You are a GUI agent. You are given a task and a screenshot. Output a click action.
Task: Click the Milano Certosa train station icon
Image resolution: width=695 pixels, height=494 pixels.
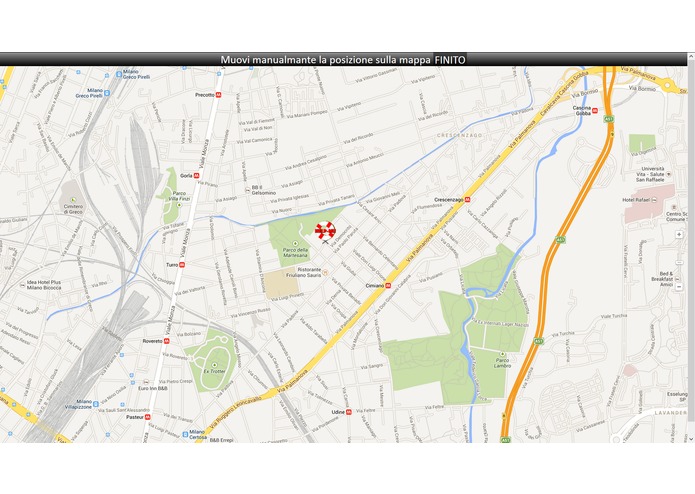(x=185, y=434)
